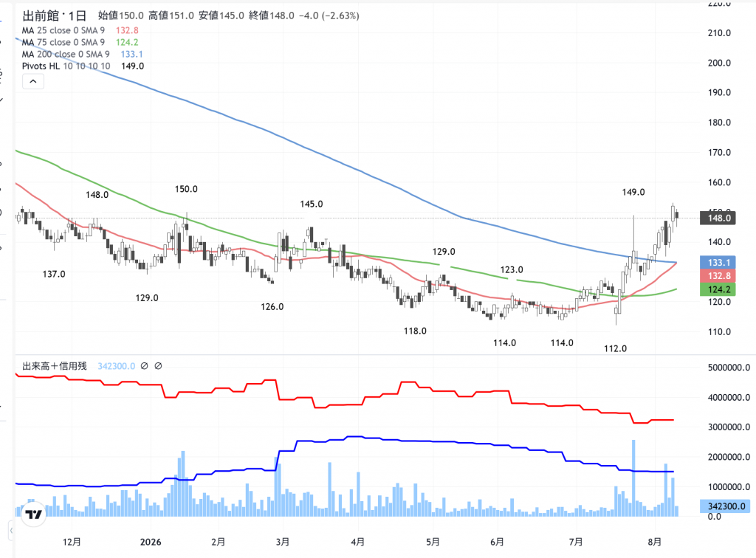
Task: Click the red 132.8 label on the price axis
Action: click(x=718, y=276)
